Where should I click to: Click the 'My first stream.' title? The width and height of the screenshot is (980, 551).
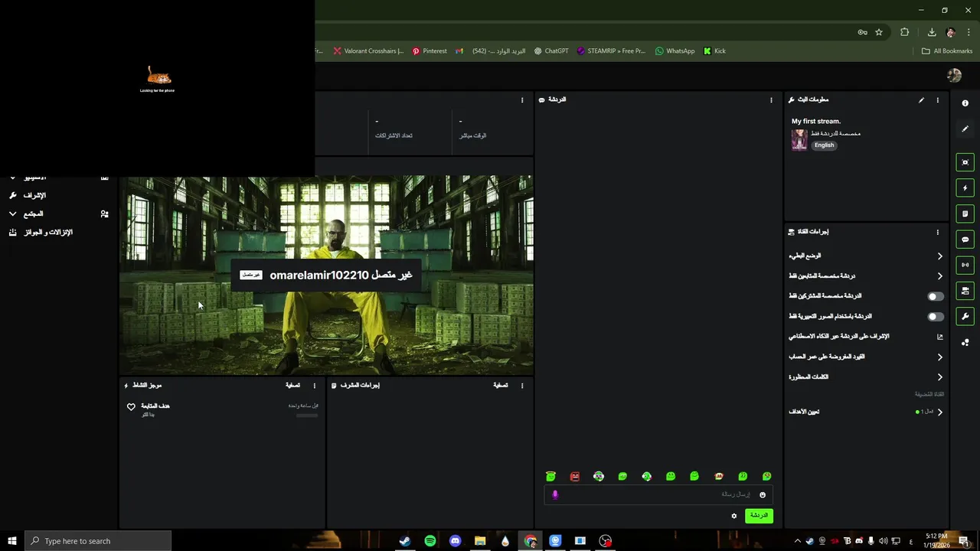point(815,121)
